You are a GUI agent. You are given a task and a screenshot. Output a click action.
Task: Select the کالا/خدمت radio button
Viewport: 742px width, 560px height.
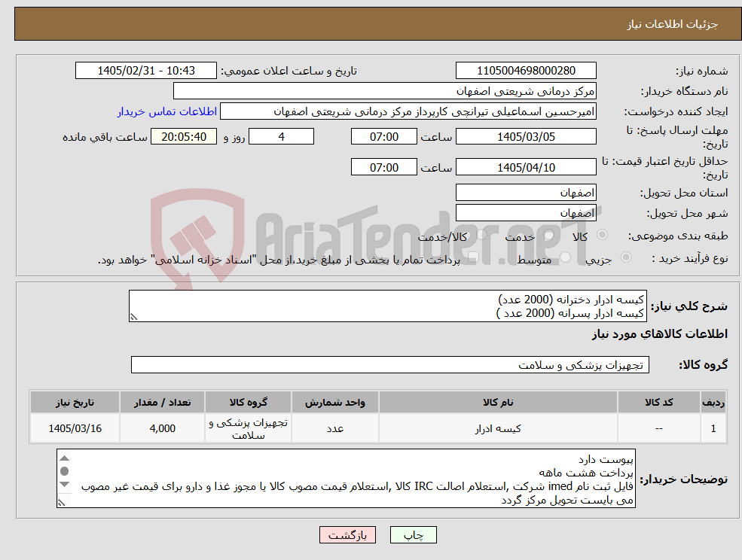click(x=481, y=235)
